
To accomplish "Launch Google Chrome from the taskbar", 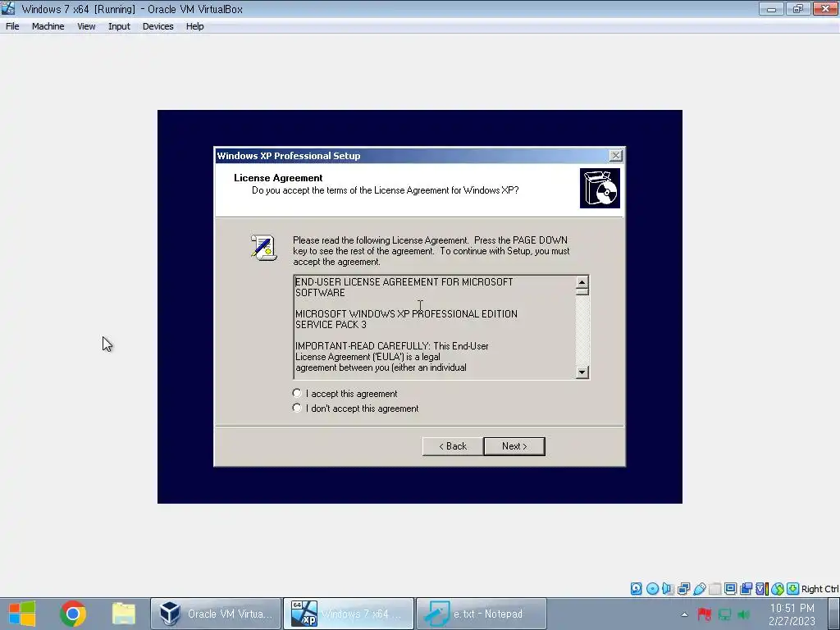I will [73, 614].
